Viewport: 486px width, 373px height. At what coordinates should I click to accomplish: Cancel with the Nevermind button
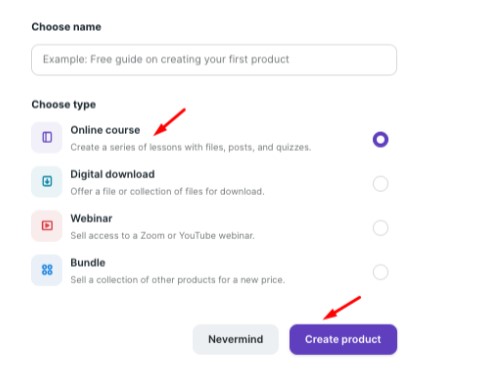[x=235, y=339]
